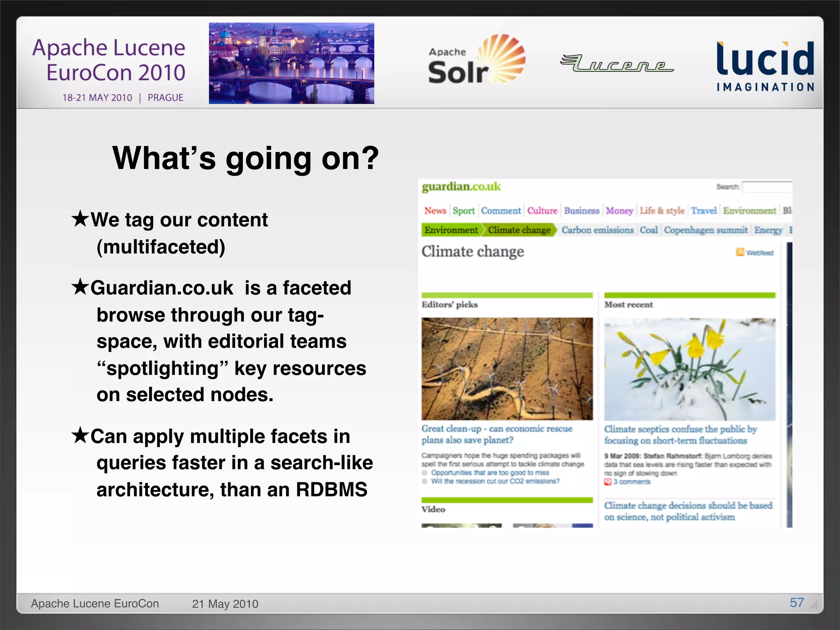The image size is (840, 630).
Task: Click the Editors' picks heading
Action: point(450,304)
